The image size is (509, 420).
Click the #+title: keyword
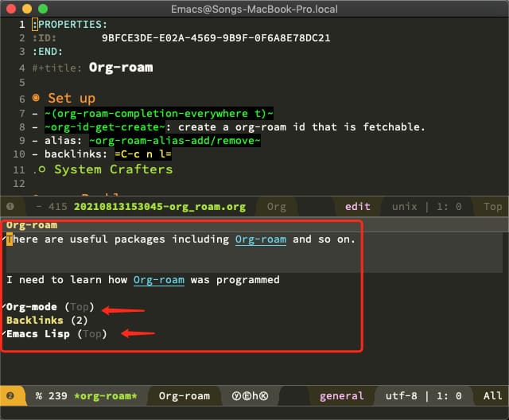(56, 68)
